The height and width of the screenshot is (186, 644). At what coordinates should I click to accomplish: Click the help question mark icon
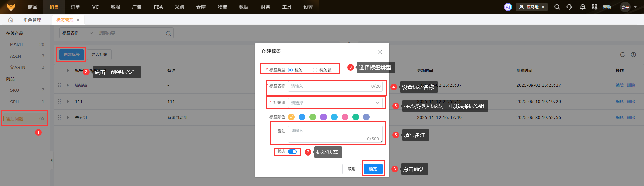[x=633, y=55]
